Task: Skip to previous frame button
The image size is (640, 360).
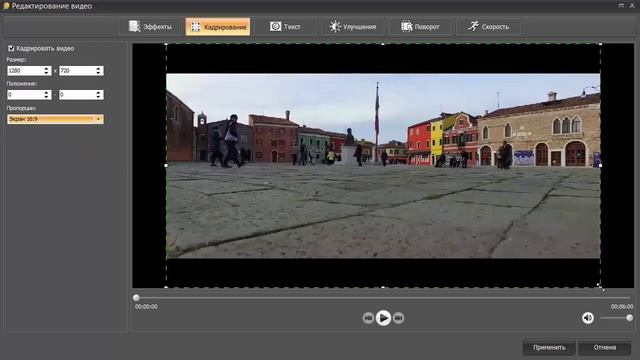Action: coord(368,318)
